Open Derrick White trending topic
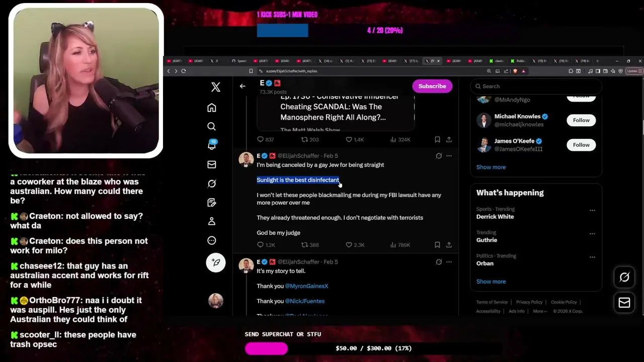Screen dimensions: 644x362 [495, 217]
